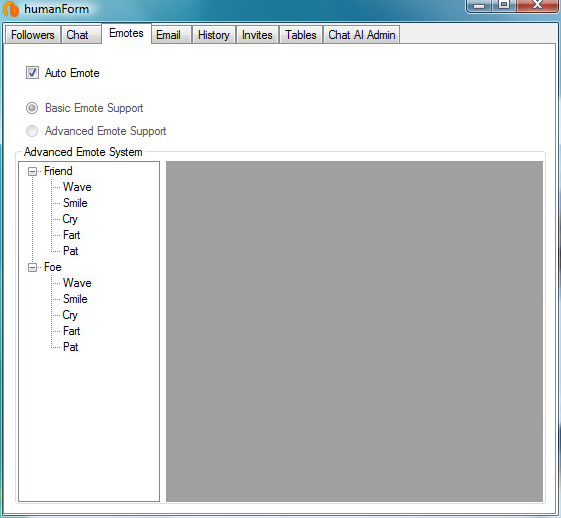This screenshot has height=518, width=561.
Task: Toggle the Auto Emote checkbox
Action: pos(32,73)
